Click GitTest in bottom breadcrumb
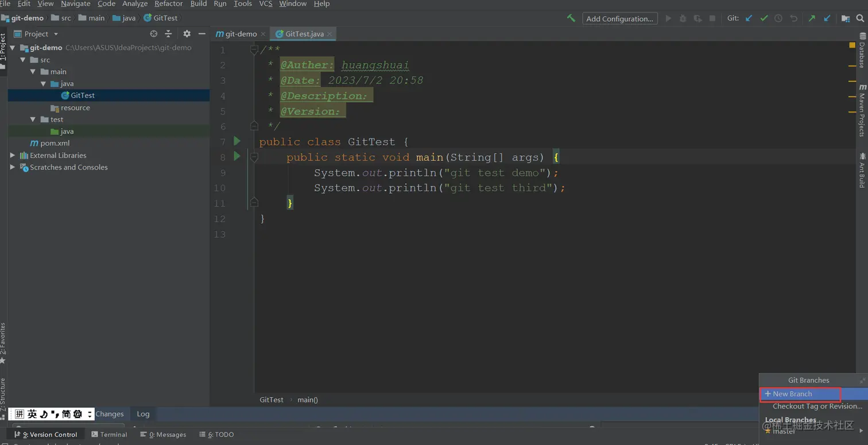The height and width of the screenshot is (445, 868). (x=272, y=400)
